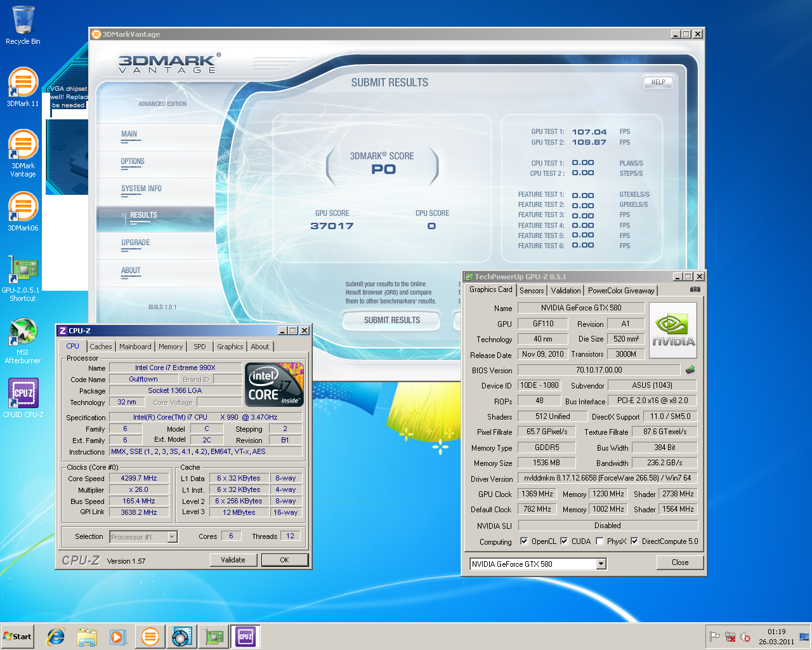Switch to GPU-Z taskbar button
This screenshot has height=650, width=812.
[x=214, y=637]
